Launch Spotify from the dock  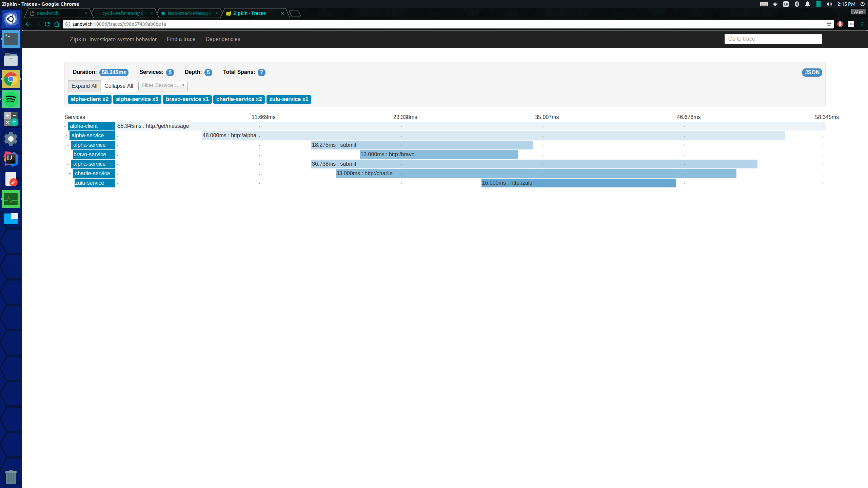point(11,99)
